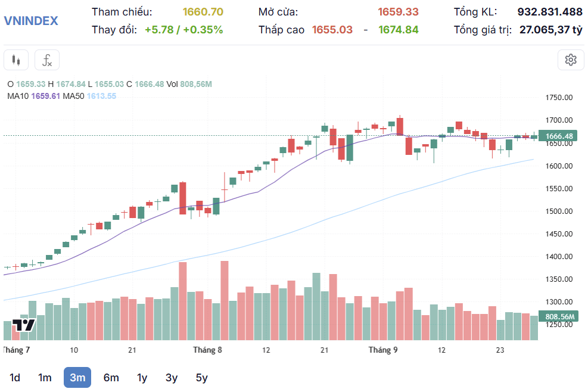Click the OHLC values legend row
Screen dimensions: 588x392
coord(110,84)
